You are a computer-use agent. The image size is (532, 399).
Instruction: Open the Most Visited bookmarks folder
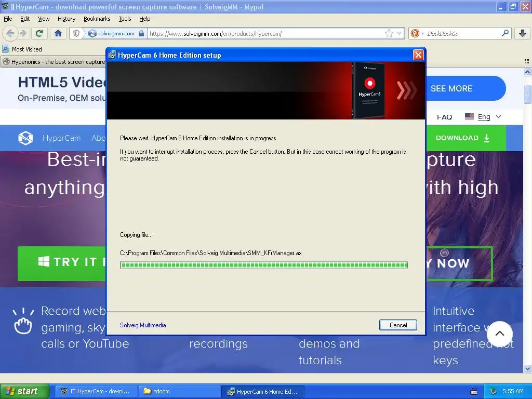pyautogui.click(x=22, y=49)
